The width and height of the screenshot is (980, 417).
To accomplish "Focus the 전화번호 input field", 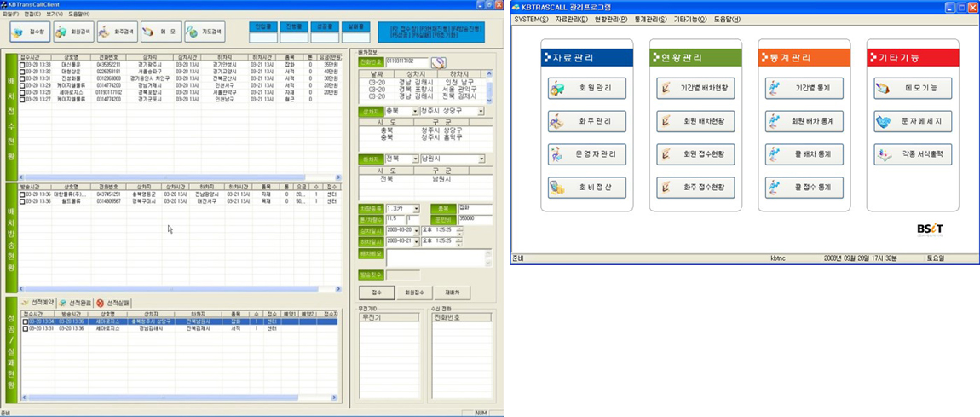I will [407, 62].
